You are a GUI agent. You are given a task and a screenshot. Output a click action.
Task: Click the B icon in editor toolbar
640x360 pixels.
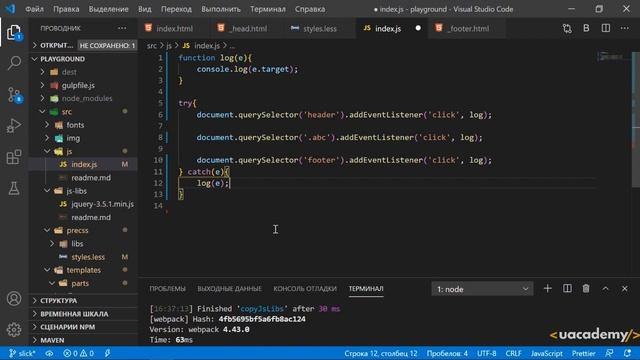(x=586, y=28)
